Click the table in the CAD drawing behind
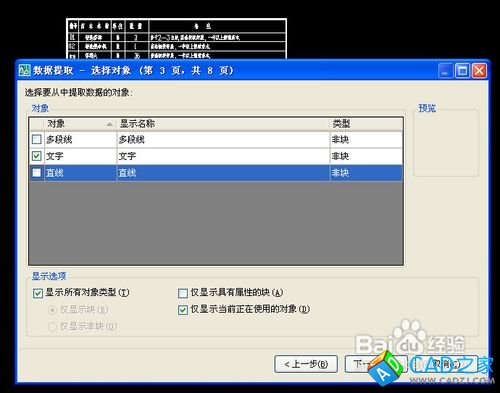The width and height of the screenshot is (500, 393). (176, 39)
